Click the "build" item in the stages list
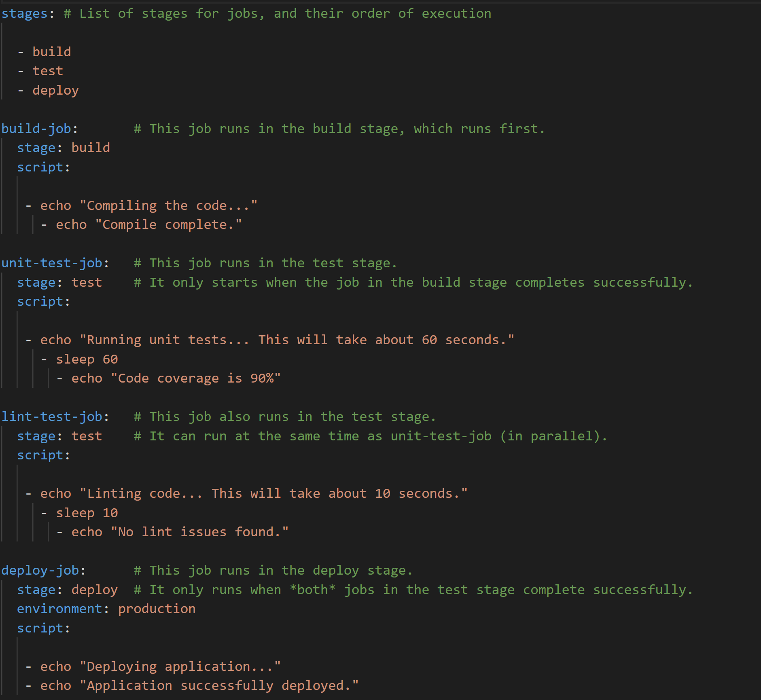 click(52, 52)
